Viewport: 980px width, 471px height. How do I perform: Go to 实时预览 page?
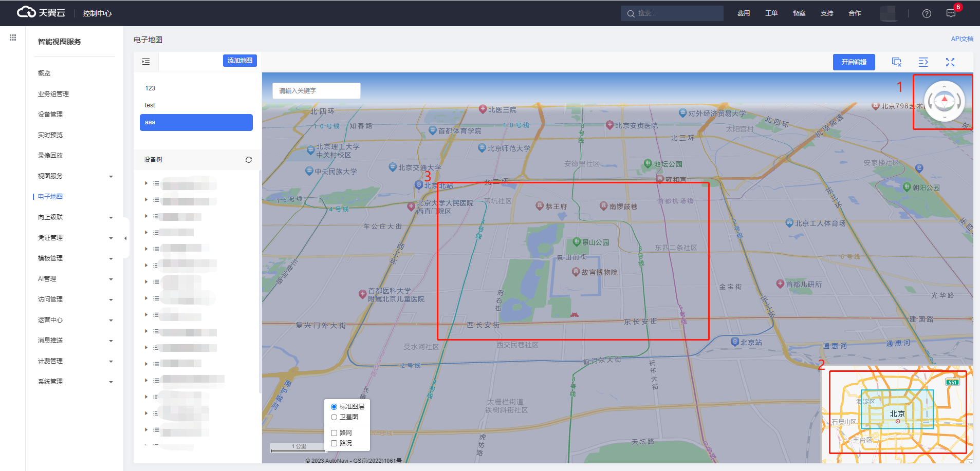[50, 135]
